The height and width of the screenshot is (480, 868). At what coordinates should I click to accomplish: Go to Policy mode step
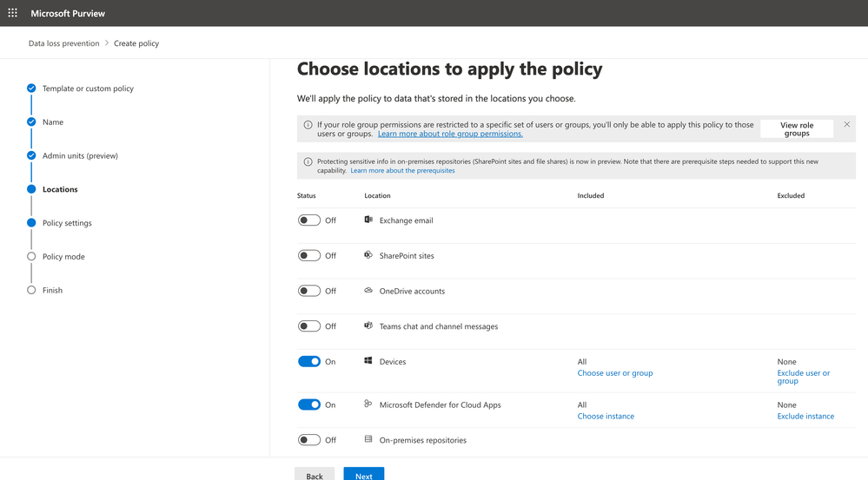[63, 257]
